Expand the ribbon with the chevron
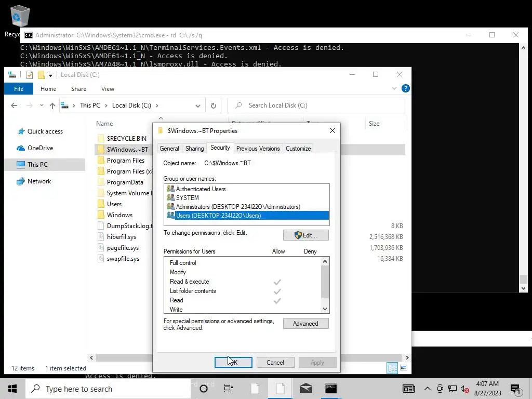 click(x=394, y=88)
